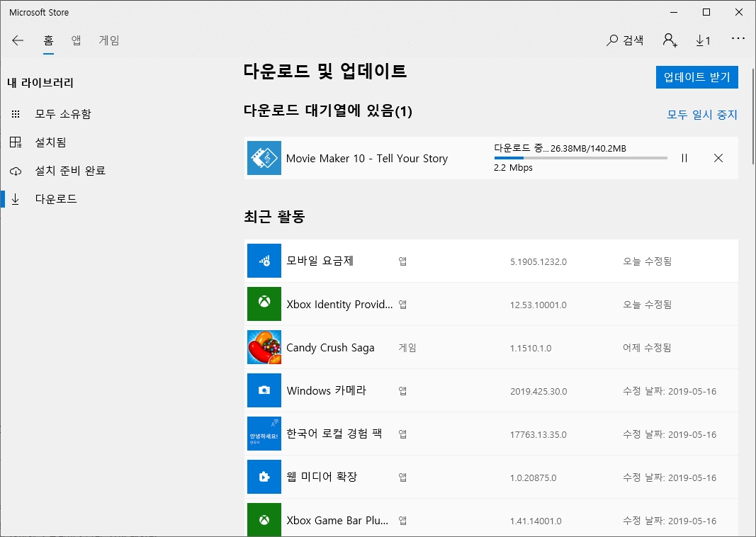Image resolution: width=756 pixels, height=537 pixels.
Task: Pause the Movie Maker 10 download
Action: pos(684,158)
